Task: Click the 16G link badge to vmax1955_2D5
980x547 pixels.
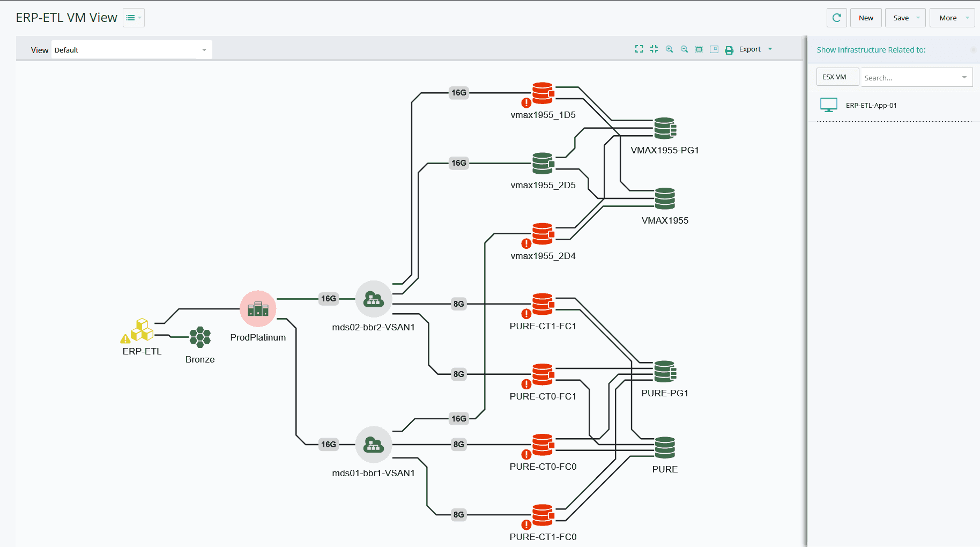Action: click(459, 163)
